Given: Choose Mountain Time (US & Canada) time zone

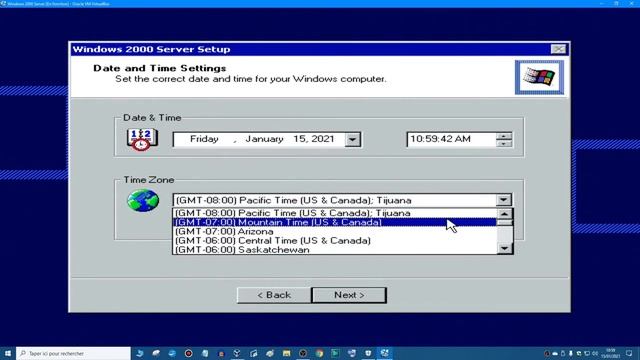Looking at the screenshot, I should (x=335, y=222).
